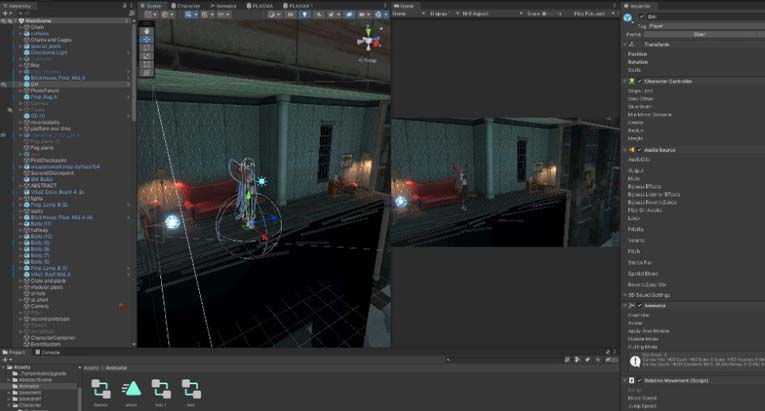Toggle Character Controller component enabled checkbox
This screenshot has width=765, height=411.
click(640, 82)
